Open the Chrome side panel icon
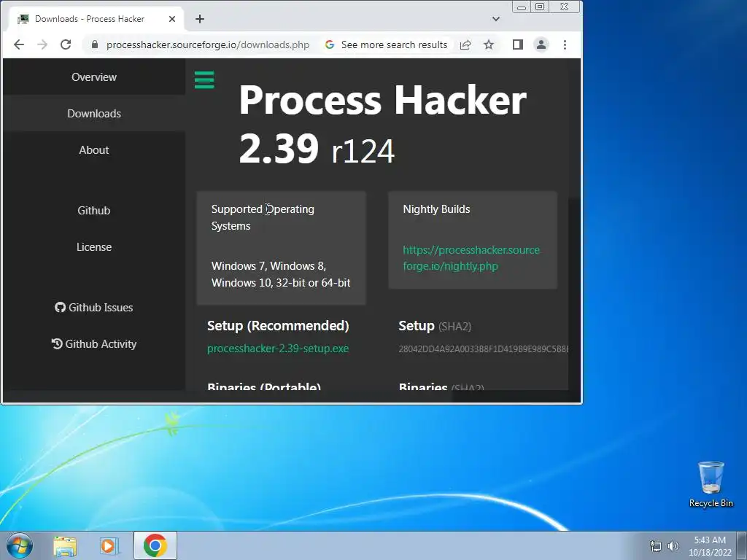The width and height of the screenshot is (747, 560). [518, 44]
